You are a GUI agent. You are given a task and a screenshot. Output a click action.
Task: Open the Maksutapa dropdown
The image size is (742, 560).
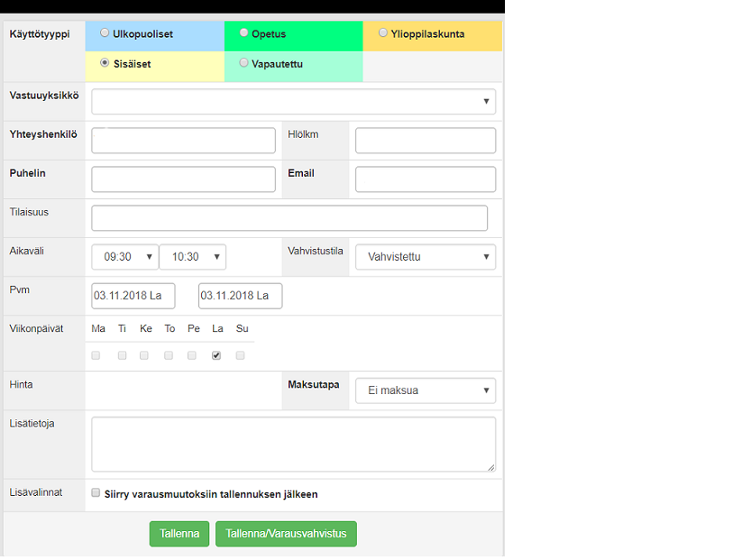click(x=425, y=390)
